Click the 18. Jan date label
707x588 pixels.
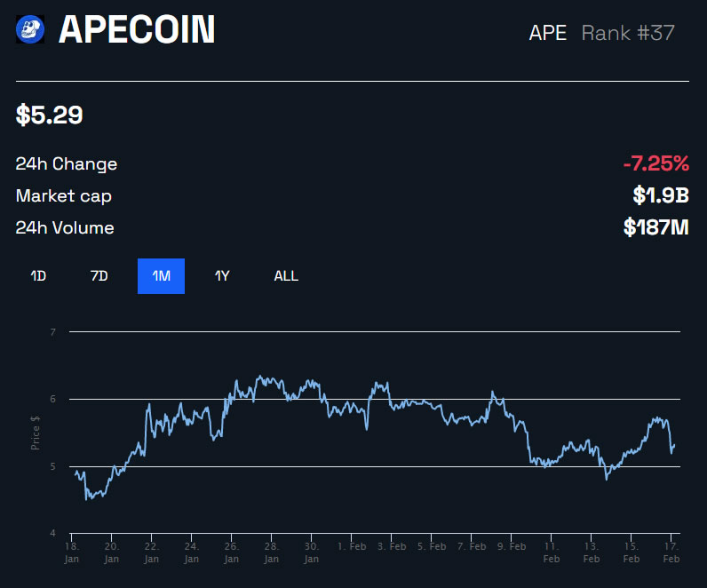click(x=71, y=552)
